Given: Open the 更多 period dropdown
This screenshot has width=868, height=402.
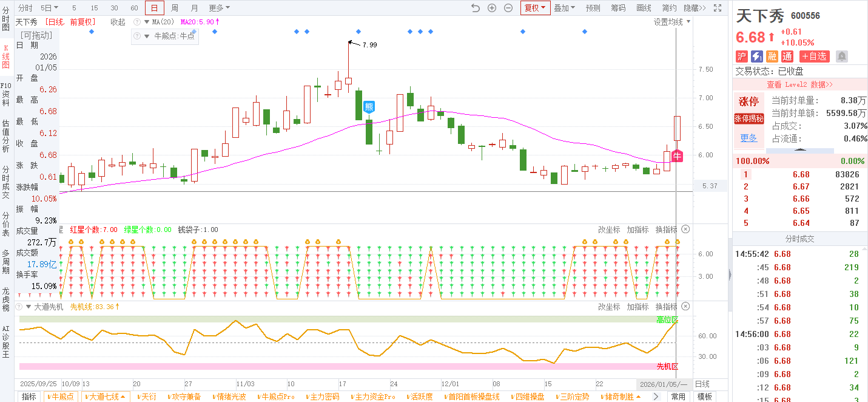Looking at the screenshot, I should (x=219, y=8).
